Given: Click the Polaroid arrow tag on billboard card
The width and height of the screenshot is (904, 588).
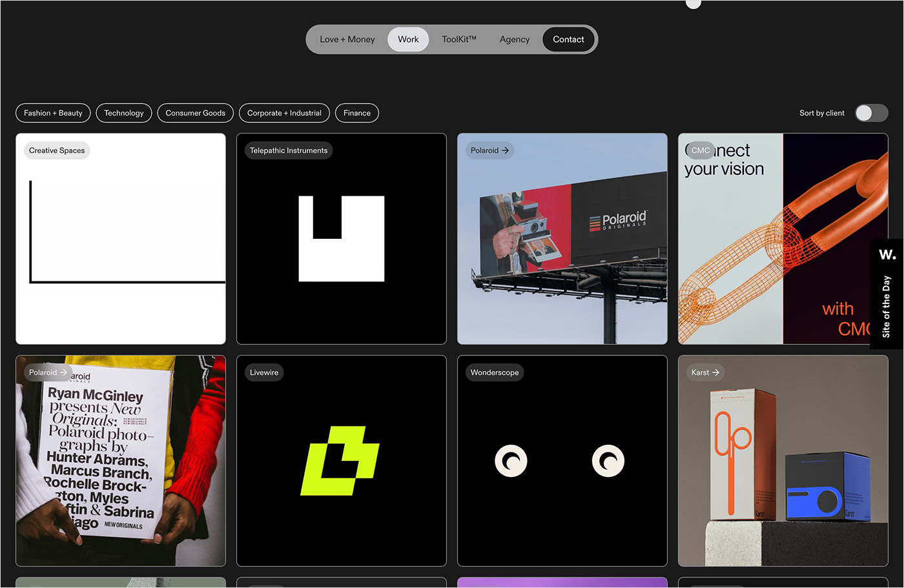Looking at the screenshot, I should [489, 150].
